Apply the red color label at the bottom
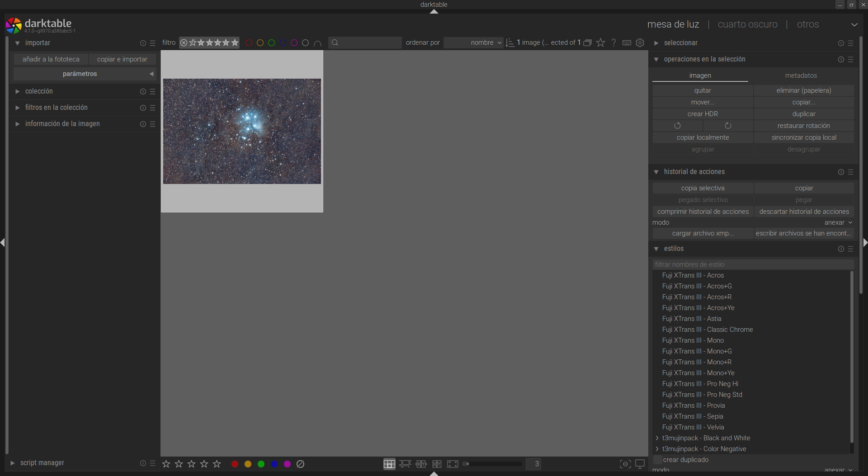The image size is (868, 476). [235, 464]
